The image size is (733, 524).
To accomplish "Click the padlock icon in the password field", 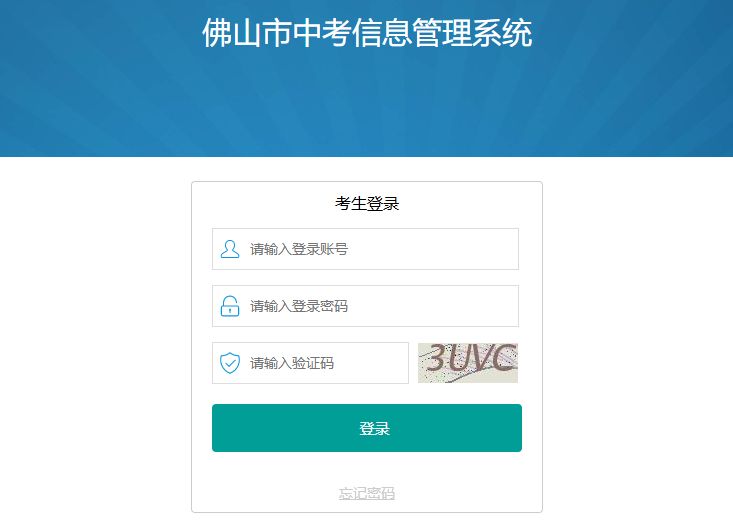I will (230, 306).
